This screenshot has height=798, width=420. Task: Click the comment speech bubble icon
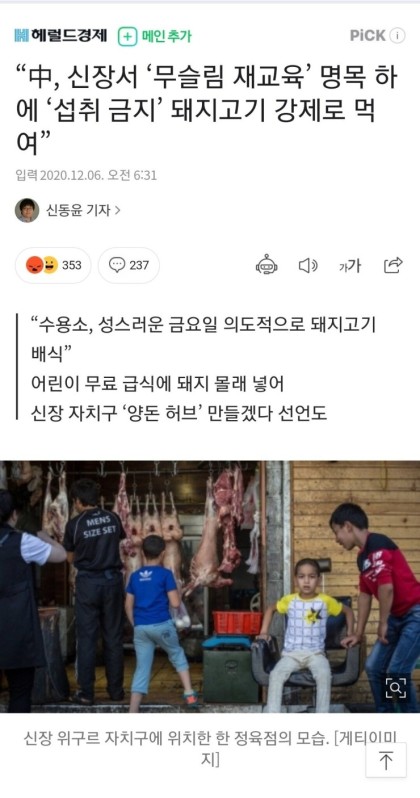tap(117, 265)
